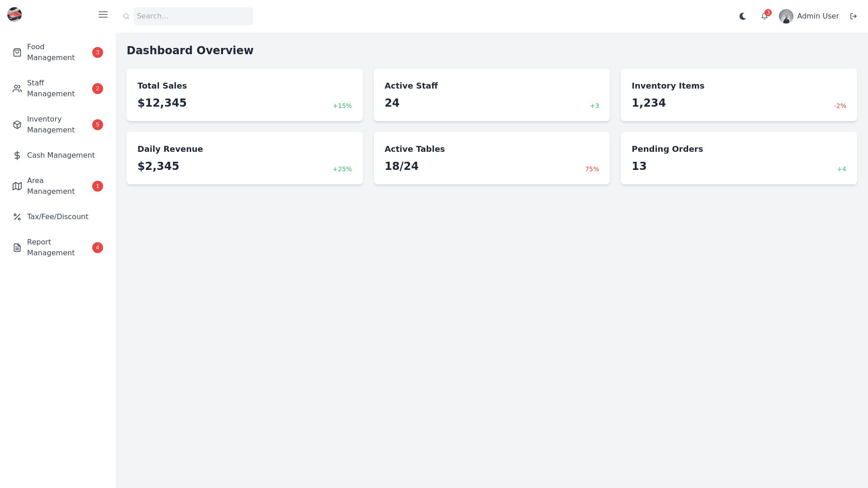Click the red badge on Report Management
The image size is (868, 488).
(x=98, y=248)
